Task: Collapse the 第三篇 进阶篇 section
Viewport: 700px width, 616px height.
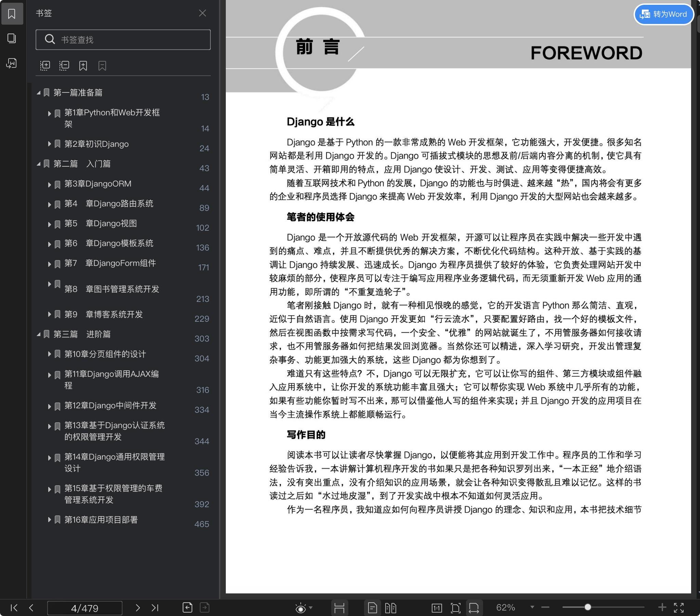Action: (39, 334)
